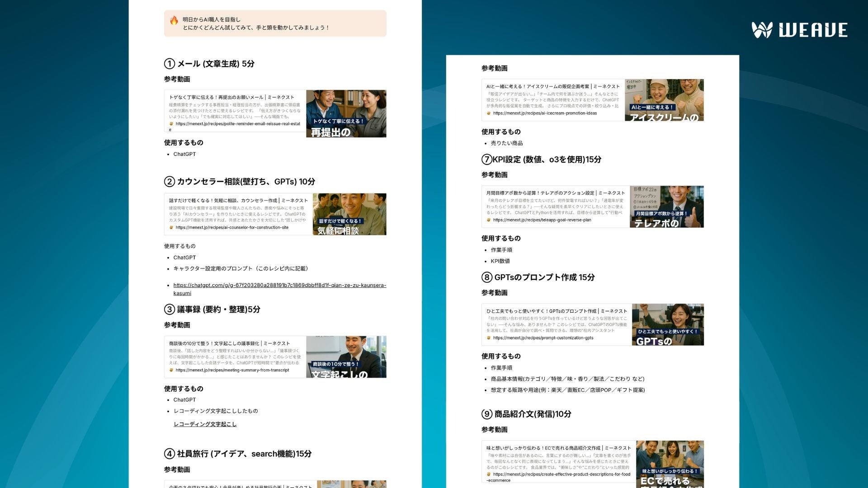Click the WEAVE logo
This screenshot has width=868, height=488.
point(799,30)
